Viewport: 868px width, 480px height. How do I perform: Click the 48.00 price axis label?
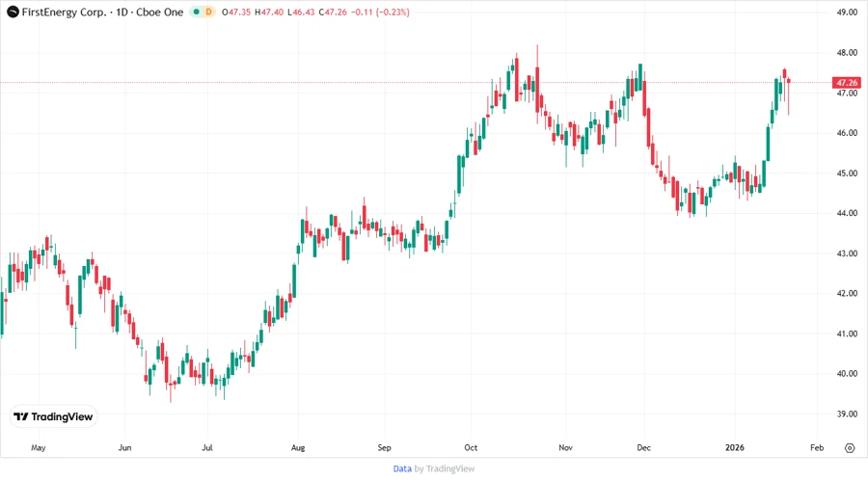point(847,53)
